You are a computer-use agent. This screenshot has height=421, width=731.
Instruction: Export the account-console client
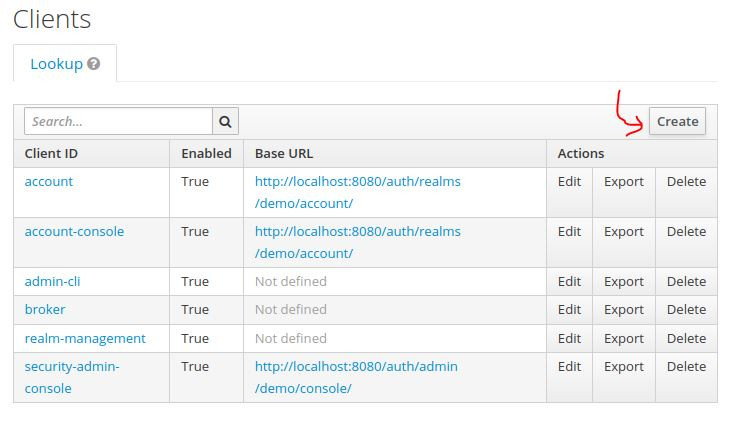[624, 232]
